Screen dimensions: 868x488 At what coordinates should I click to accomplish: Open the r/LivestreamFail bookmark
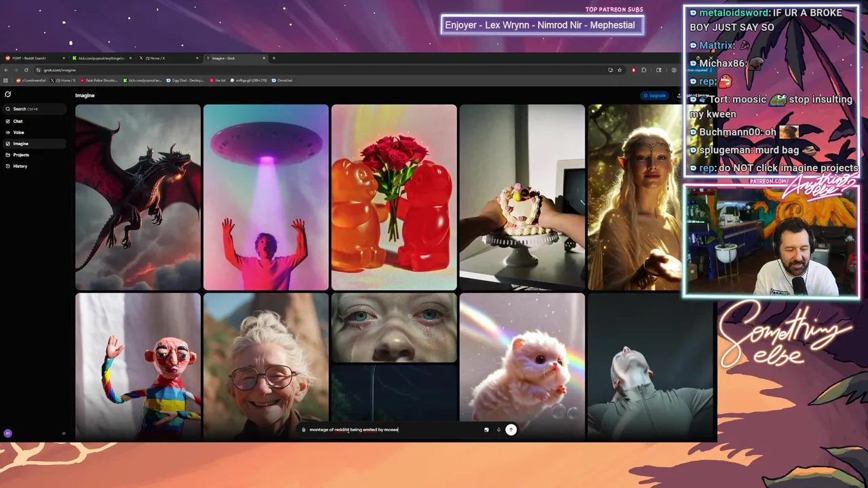coord(31,81)
